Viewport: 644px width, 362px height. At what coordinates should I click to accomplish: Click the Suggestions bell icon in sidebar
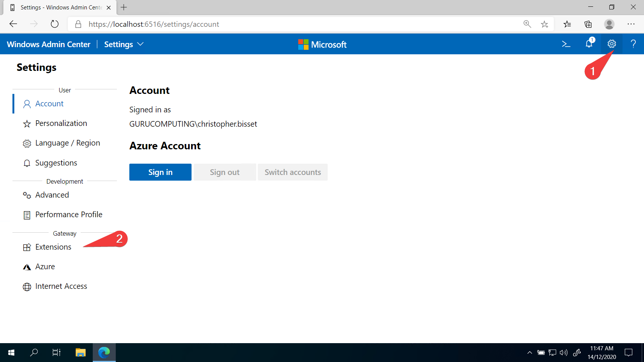27,163
